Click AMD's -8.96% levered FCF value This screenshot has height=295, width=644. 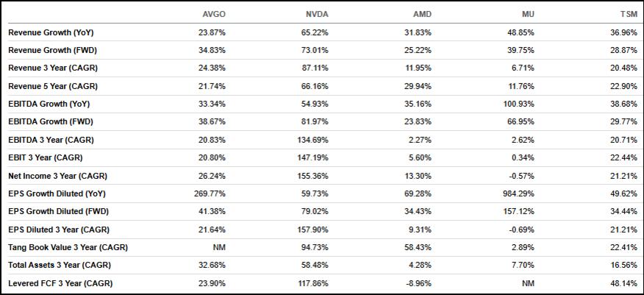(x=418, y=283)
